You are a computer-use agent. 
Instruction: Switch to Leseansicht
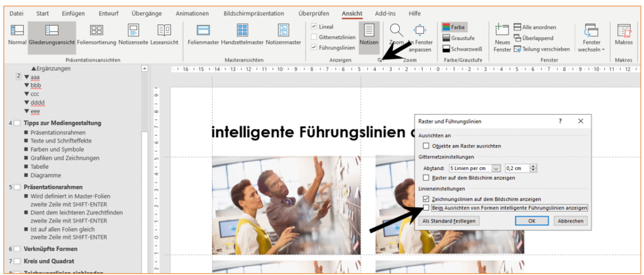point(164,35)
